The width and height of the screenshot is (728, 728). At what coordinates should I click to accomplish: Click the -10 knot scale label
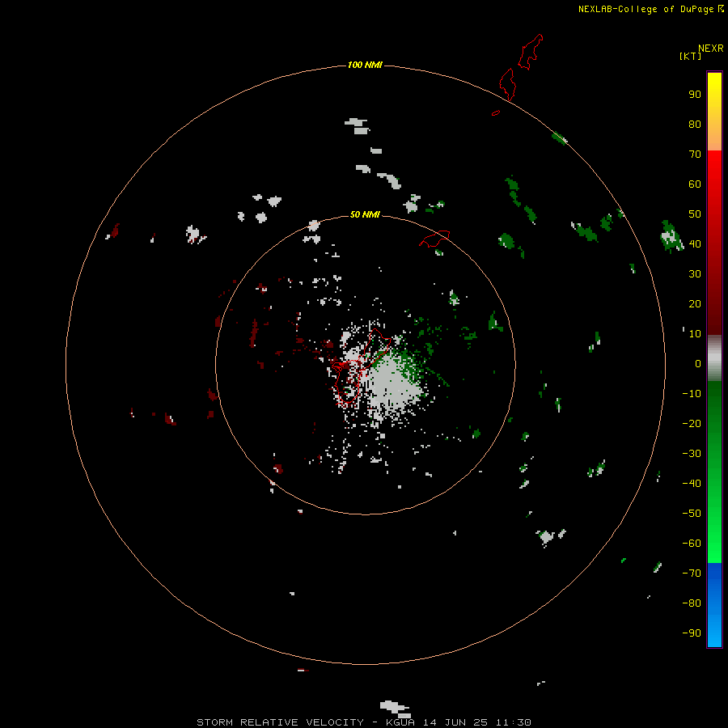pyautogui.click(x=692, y=394)
